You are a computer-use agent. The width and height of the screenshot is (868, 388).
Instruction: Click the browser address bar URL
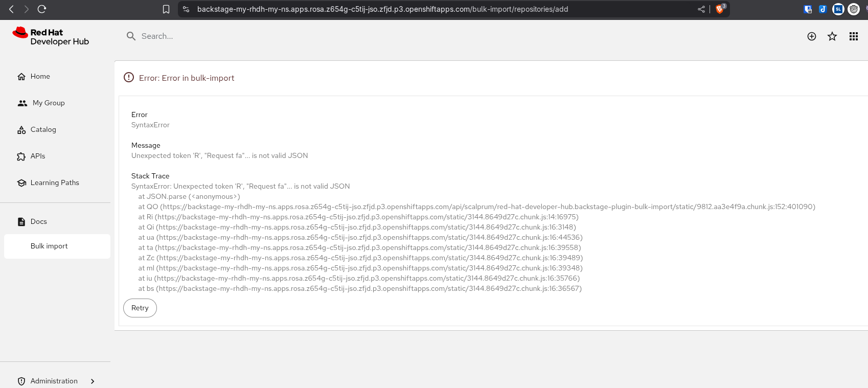point(382,9)
